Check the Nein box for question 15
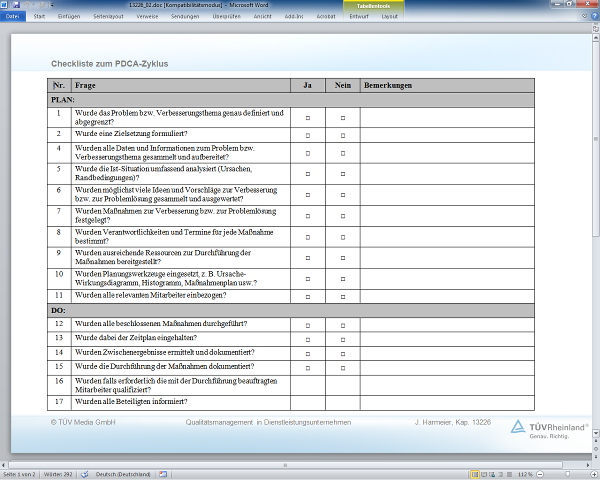The width and height of the screenshot is (600, 480). (342, 367)
